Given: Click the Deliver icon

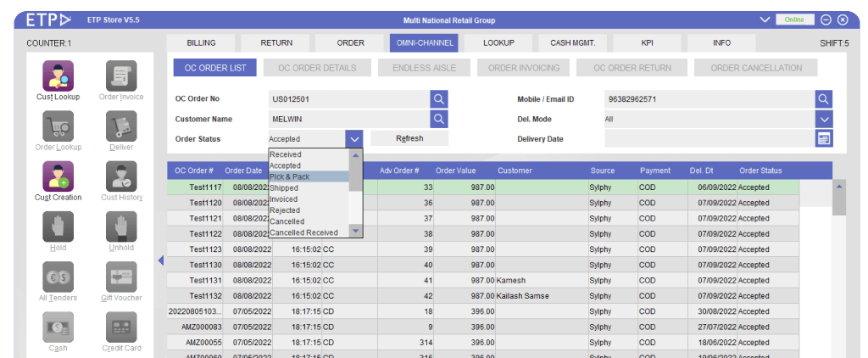Looking at the screenshot, I should [x=121, y=126].
